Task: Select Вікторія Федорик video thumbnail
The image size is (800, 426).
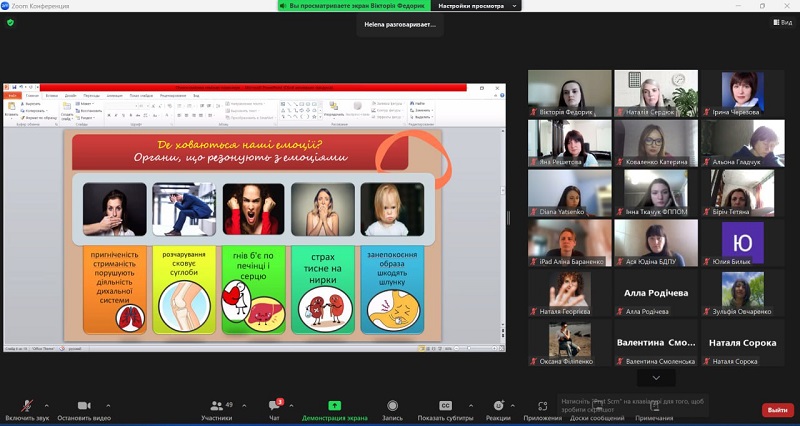Action: (569, 93)
